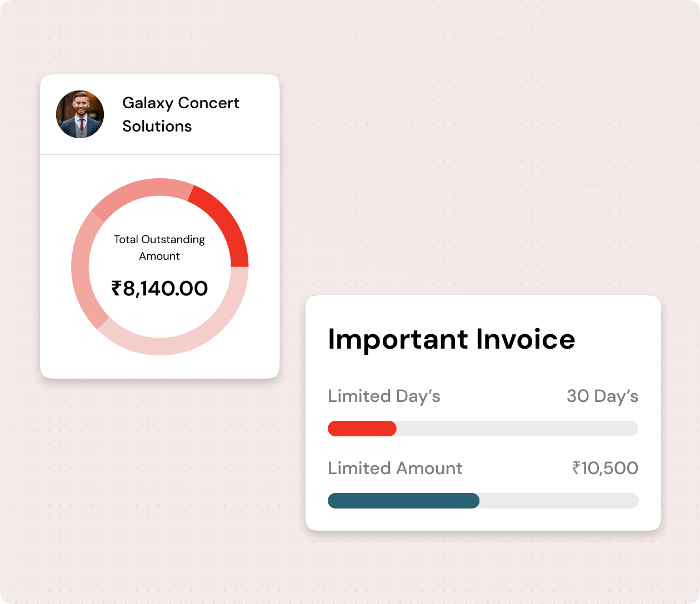Screen dimensions: 700x604
Task: Click the teal filled progress bar portion
Action: pyautogui.click(x=403, y=501)
